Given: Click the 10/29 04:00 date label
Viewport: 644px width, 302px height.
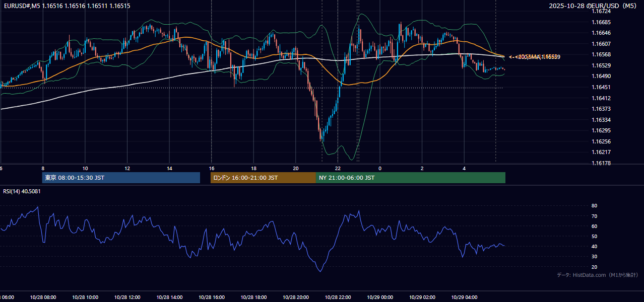Looking at the screenshot, I should 464,297.
